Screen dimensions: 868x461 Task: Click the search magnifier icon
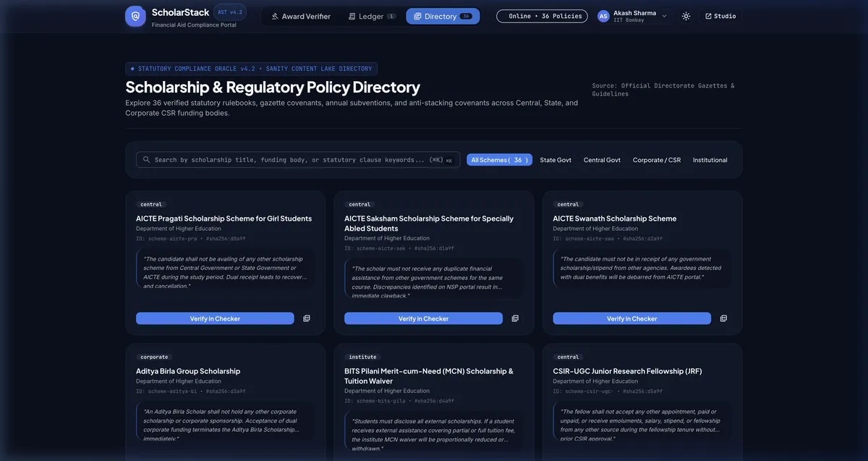(146, 160)
